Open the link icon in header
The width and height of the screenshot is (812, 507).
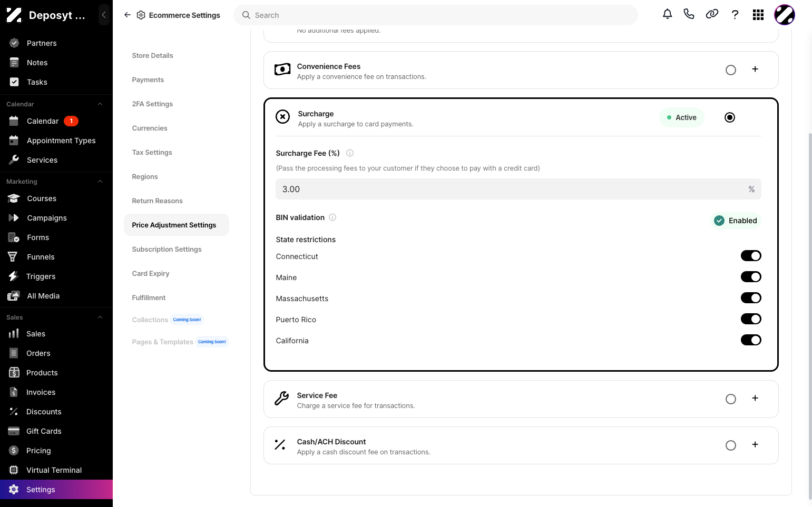click(712, 14)
